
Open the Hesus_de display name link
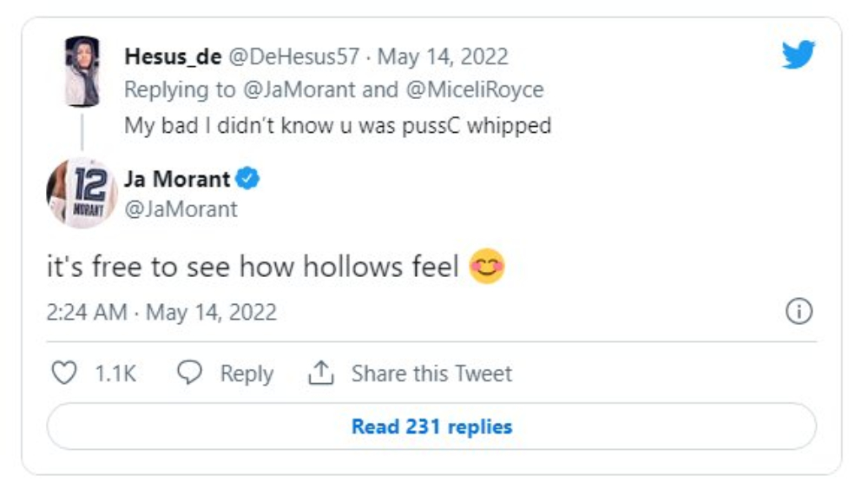tap(173, 57)
